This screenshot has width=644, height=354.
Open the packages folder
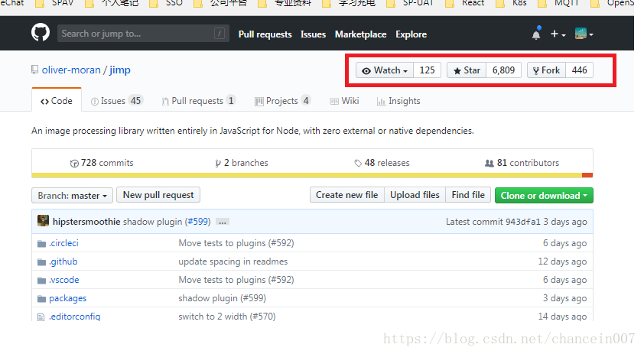point(68,298)
